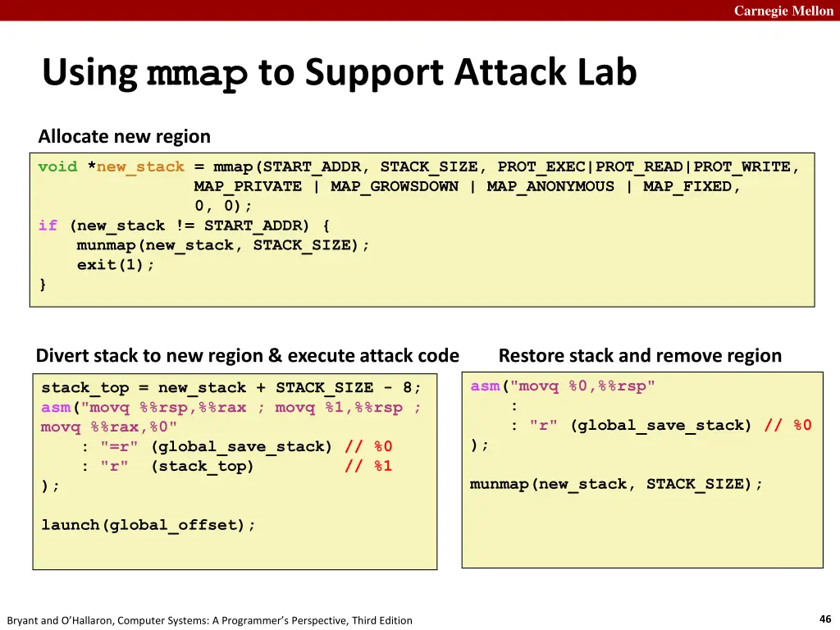Click the '"=r" (global_save_stack)' output operand
Image resolution: width=840 pixels, height=630 pixels.
click(217, 446)
